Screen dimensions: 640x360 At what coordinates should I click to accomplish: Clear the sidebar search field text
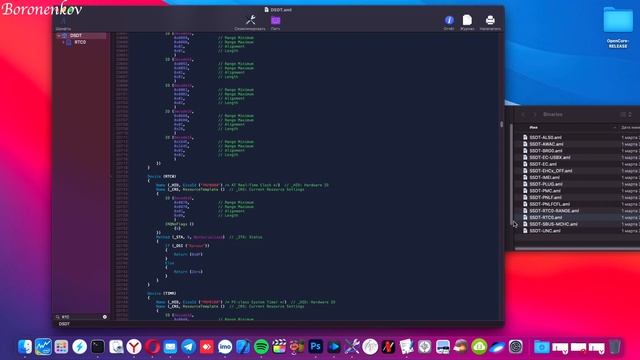105,317
